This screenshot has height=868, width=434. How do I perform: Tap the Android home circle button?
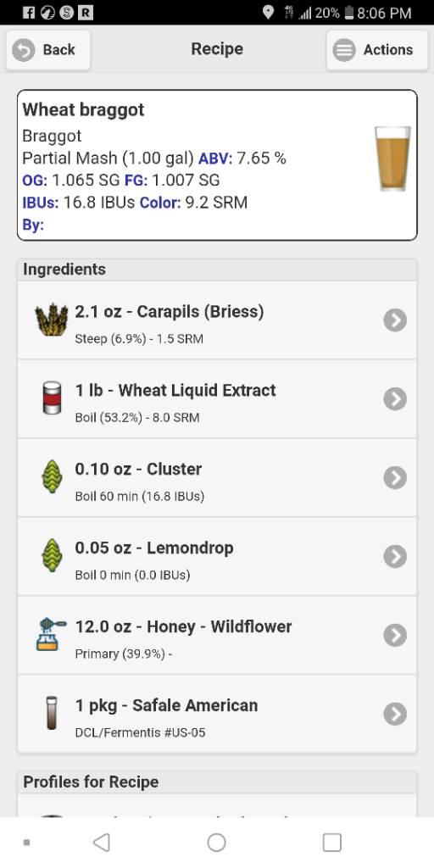(216, 843)
